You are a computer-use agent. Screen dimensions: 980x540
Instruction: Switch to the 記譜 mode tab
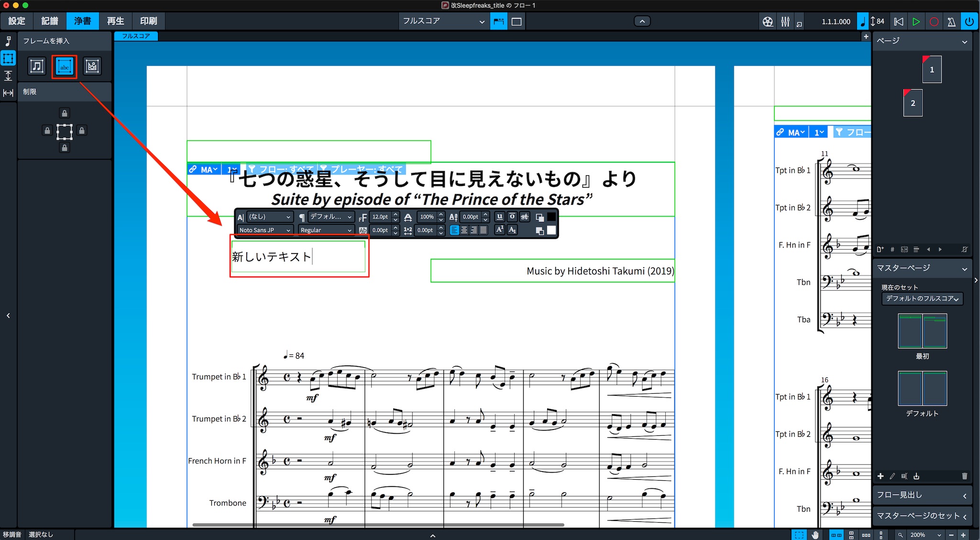50,21
